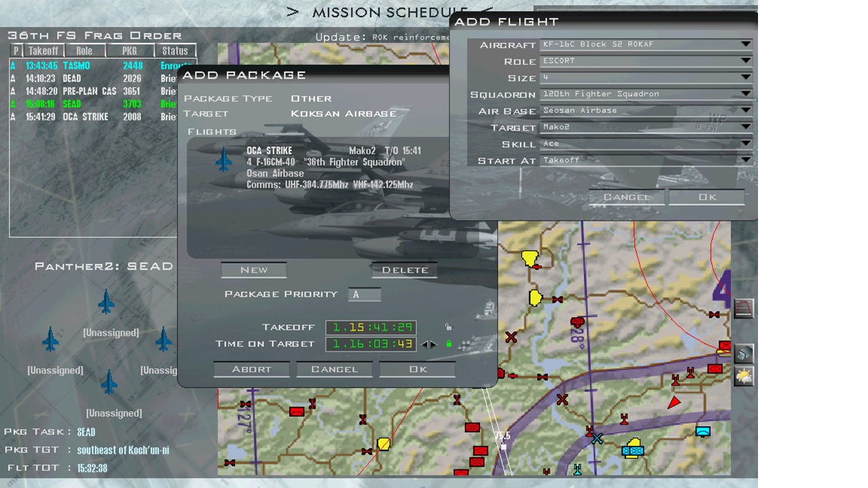Viewport: 868px width, 488px height.
Task: Select the bottom Panther2 aircraft icon
Action: pos(109,382)
